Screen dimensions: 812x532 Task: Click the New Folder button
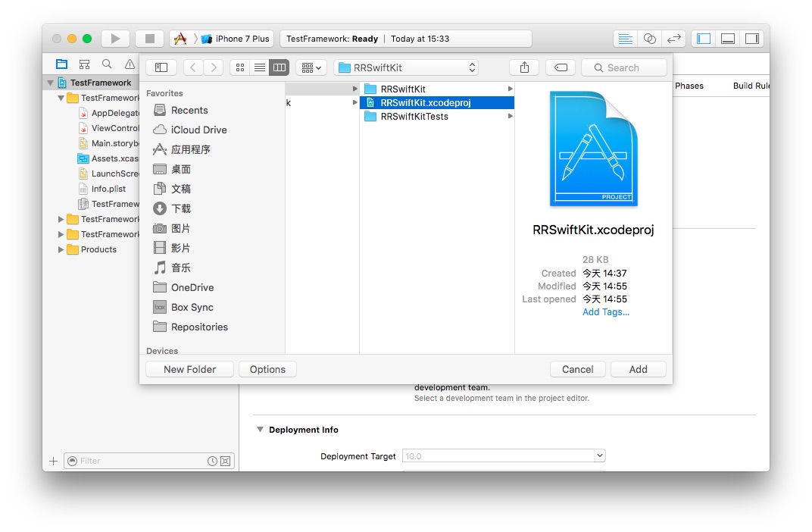click(189, 369)
